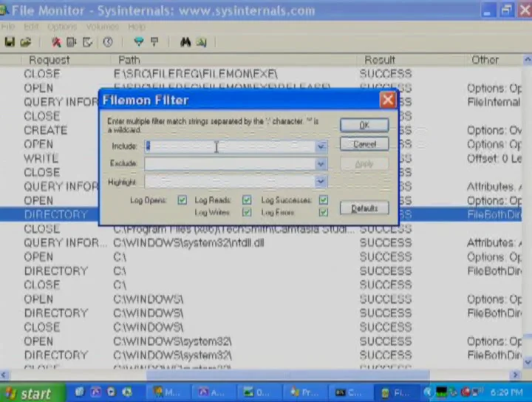Screen dimensions: 532x402
Task: Close the Filemon Filter dialog with X
Action: [x=388, y=100]
